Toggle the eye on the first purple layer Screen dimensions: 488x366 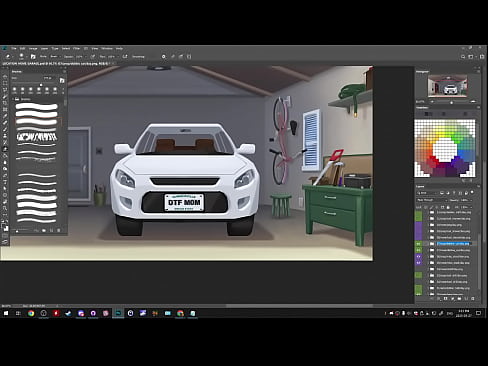419,225
